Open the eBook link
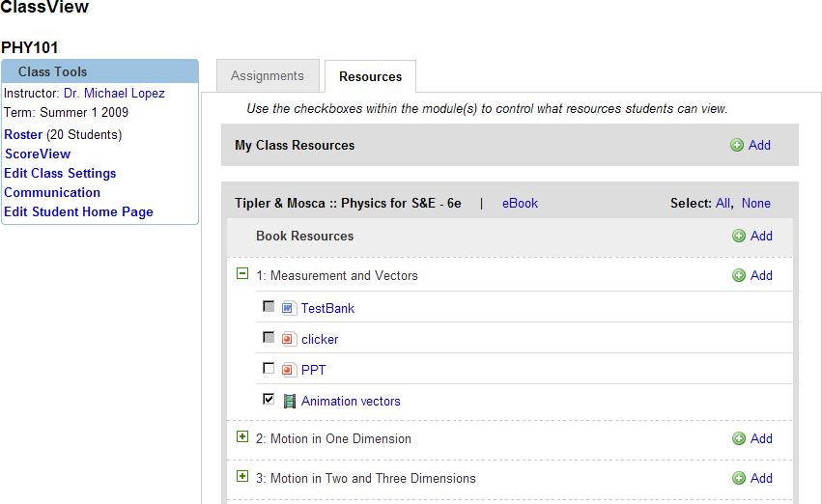Viewport: 822px width, 504px height. tap(520, 203)
